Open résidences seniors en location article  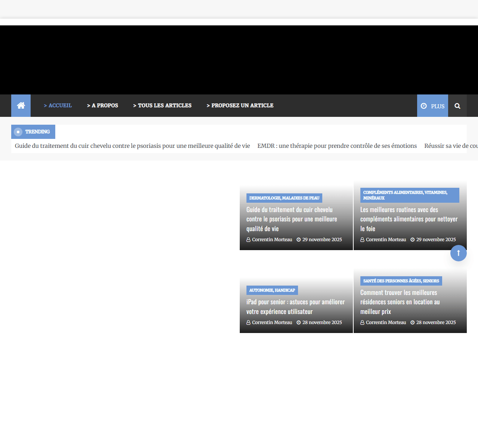(400, 302)
